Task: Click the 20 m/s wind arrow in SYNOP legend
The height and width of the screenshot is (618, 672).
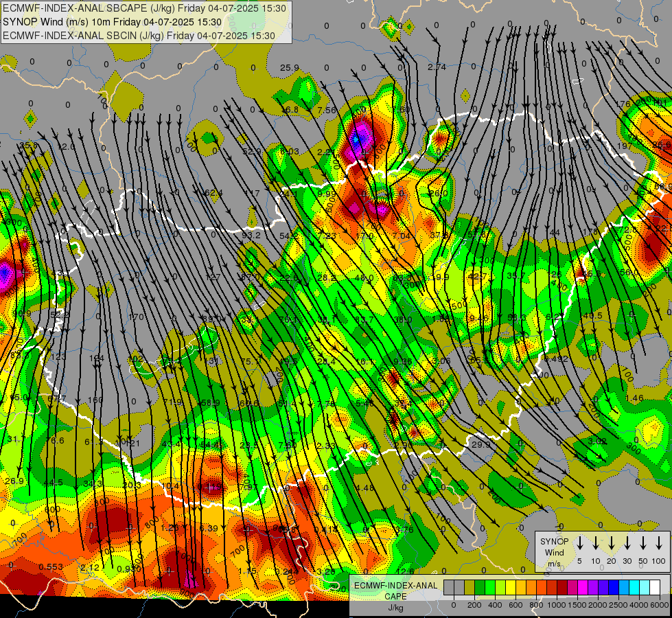Action: (x=612, y=542)
